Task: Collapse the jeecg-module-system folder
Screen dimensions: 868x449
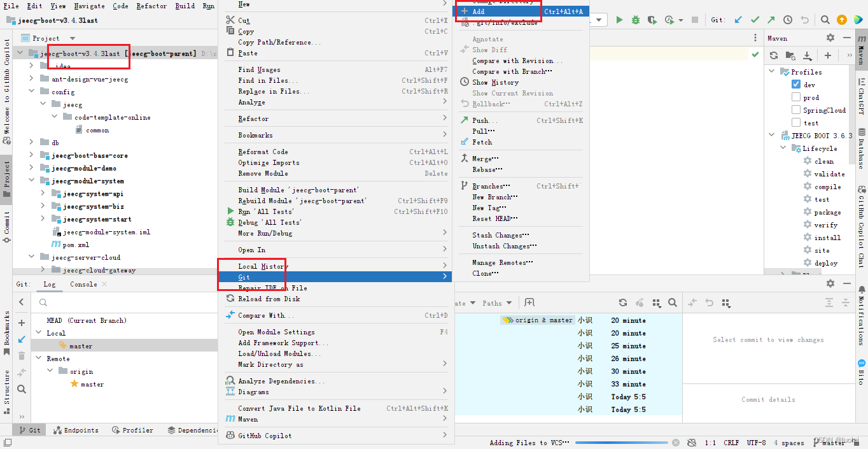Action: (31, 180)
